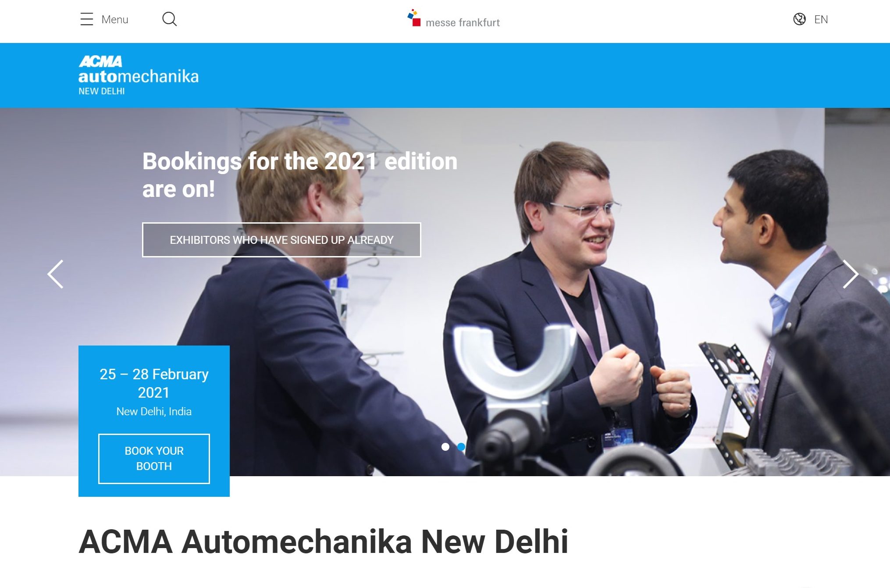Select the second blue carousel dot
This screenshot has height=588, width=890.
[461, 447]
